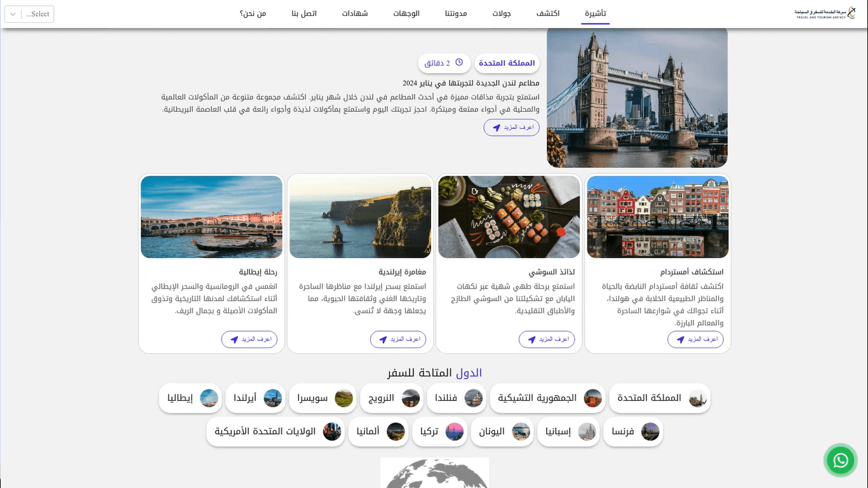The width and height of the screenshot is (868, 488).
Task: Click the Spain country icon
Action: point(587,432)
